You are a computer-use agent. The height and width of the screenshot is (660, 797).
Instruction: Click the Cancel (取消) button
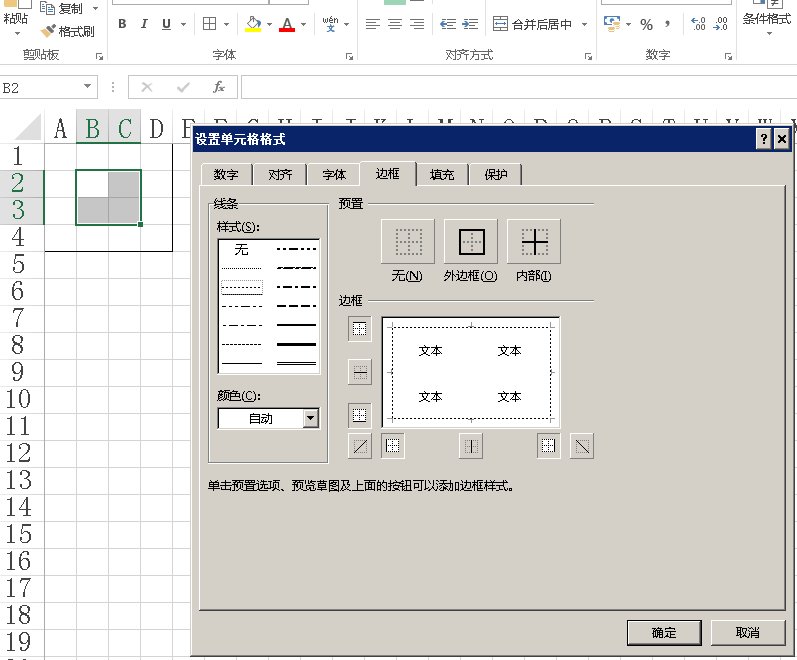click(x=747, y=632)
